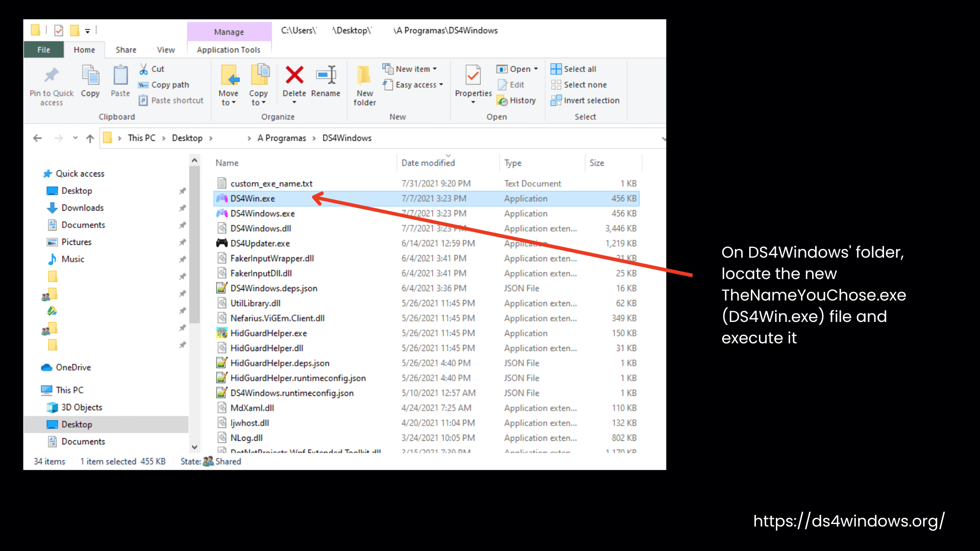Click the Cut scissors command
Viewport: 980px width, 551px height.
(x=152, y=69)
